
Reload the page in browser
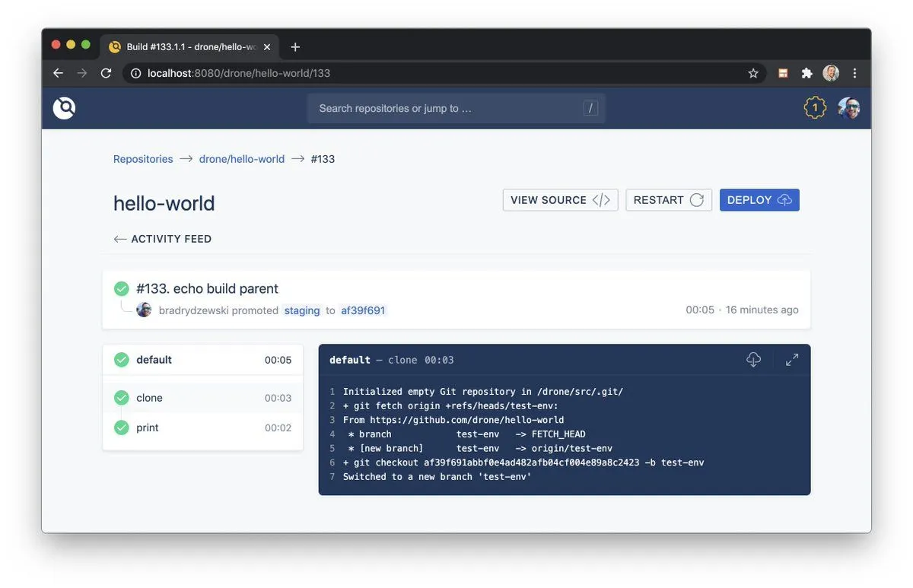pos(107,73)
